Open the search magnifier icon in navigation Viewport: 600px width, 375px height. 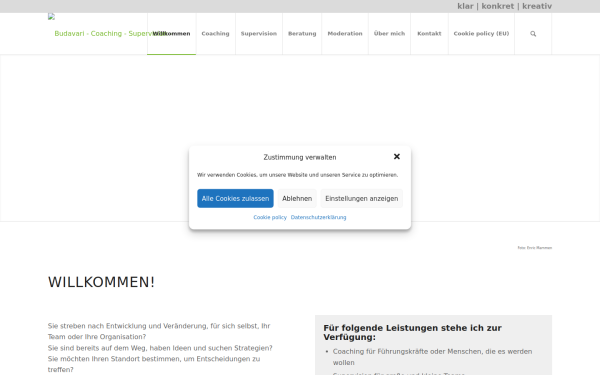[x=533, y=34]
